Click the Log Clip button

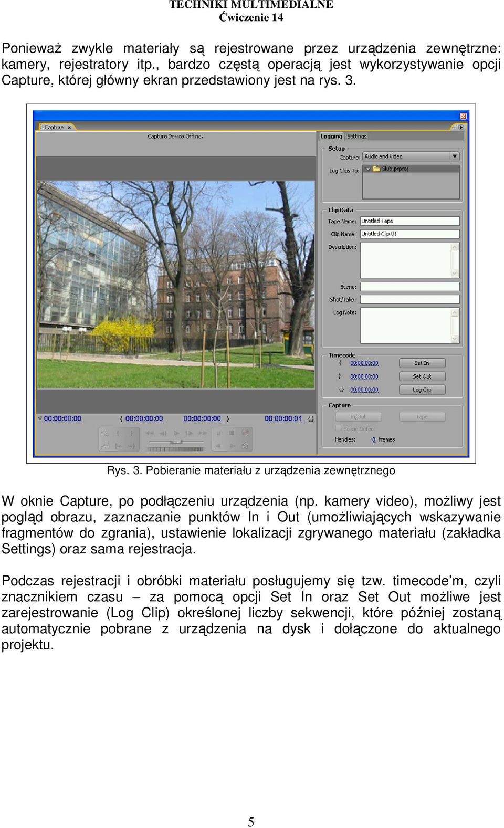tap(422, 390)
